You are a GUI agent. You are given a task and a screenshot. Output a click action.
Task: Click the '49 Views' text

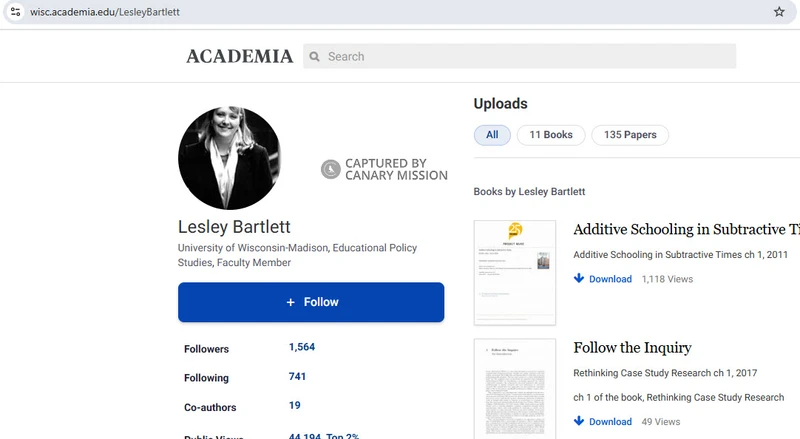[x=661, y=422]
